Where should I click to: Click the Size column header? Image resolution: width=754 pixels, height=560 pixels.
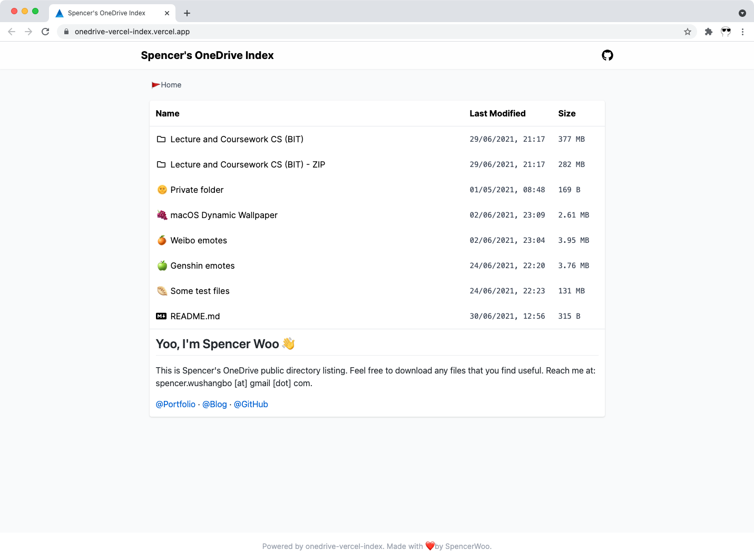tap(567, 113)
